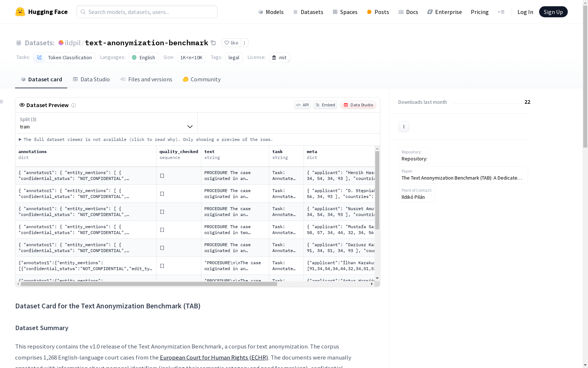The width and height of the screenshot is (588, 368).
Task: Open the European Court for Human Rights link
Action: click(x=214, y=357)
